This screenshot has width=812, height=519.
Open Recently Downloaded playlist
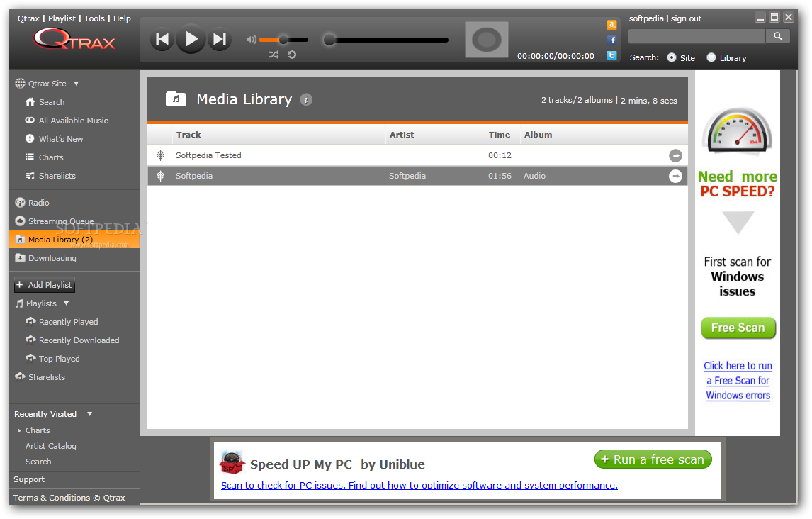point(79,340)
